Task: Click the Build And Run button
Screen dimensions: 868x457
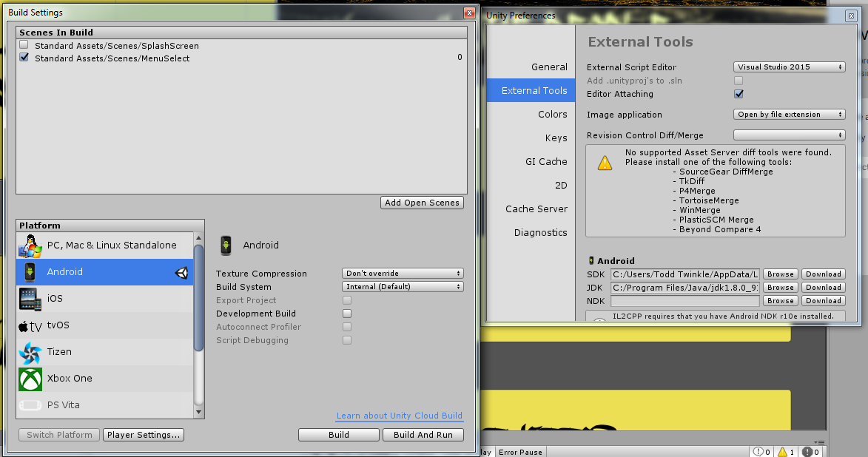Action: (423, 435)
